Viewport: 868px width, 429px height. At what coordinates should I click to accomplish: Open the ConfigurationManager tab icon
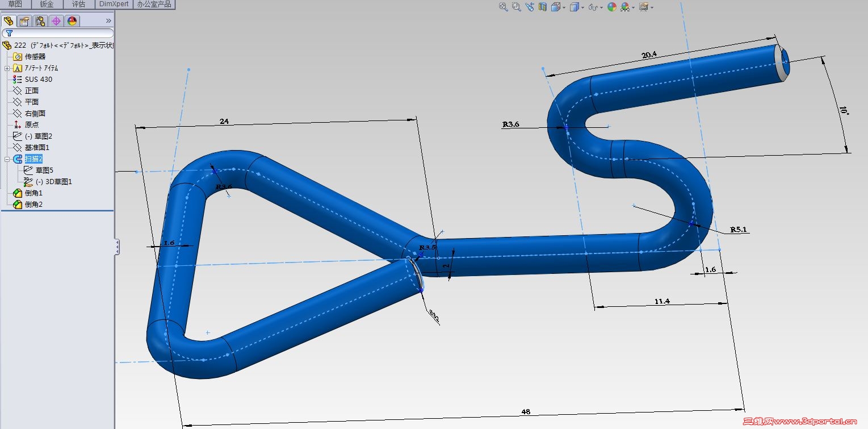(x=40, y=21)
